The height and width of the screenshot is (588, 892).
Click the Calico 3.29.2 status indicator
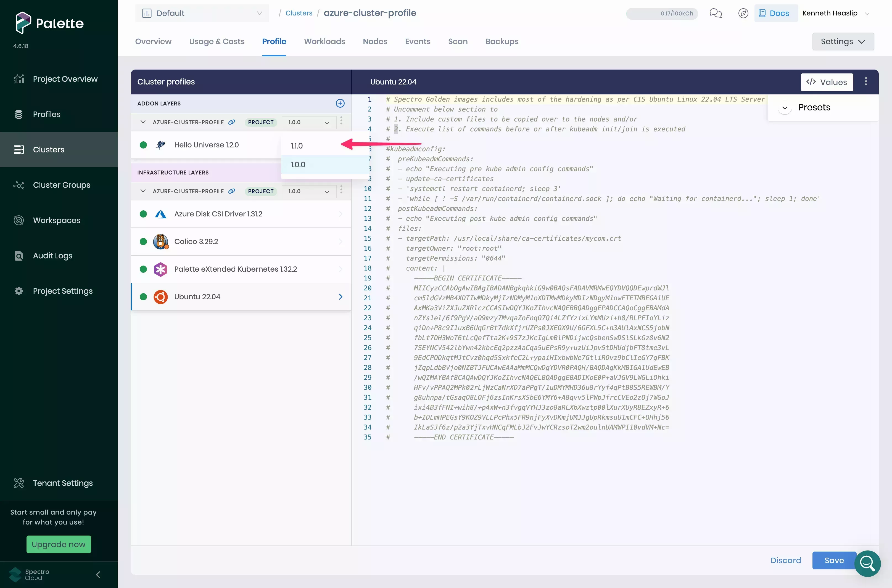143,242
